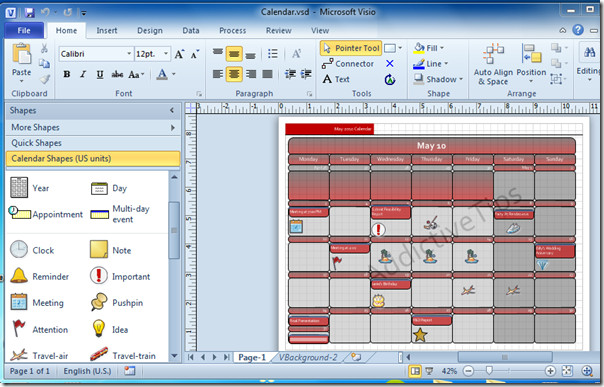Click the Zoom Out minus button

coord(468,371)
